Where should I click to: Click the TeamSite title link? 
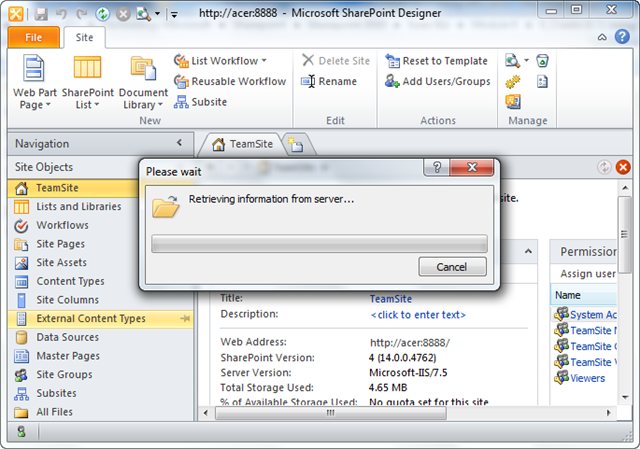click(391, 299)
